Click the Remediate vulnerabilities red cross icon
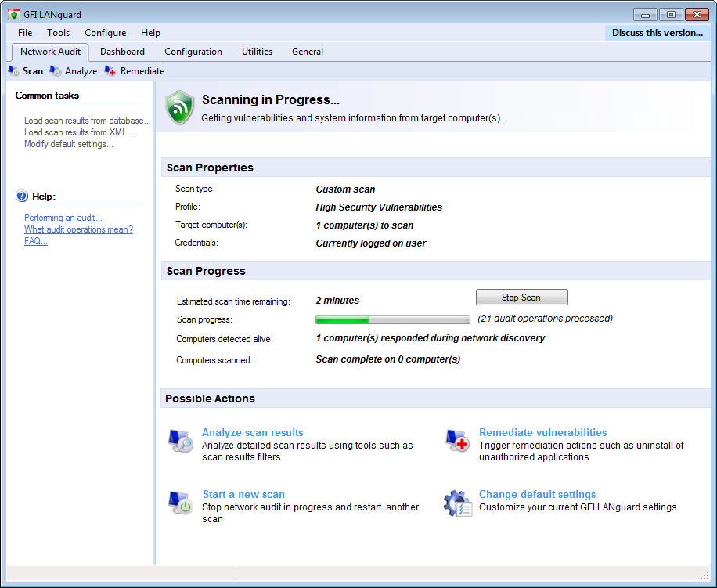Screen dimensions: 717x588 click(x=458, y=441)
